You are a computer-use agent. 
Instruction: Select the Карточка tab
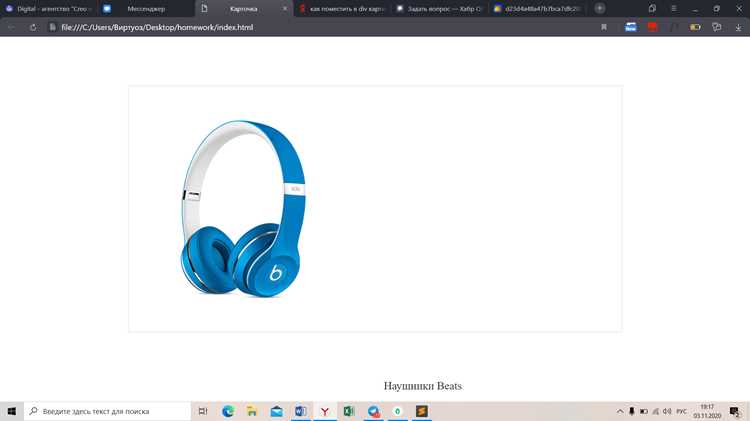point(243,9)
